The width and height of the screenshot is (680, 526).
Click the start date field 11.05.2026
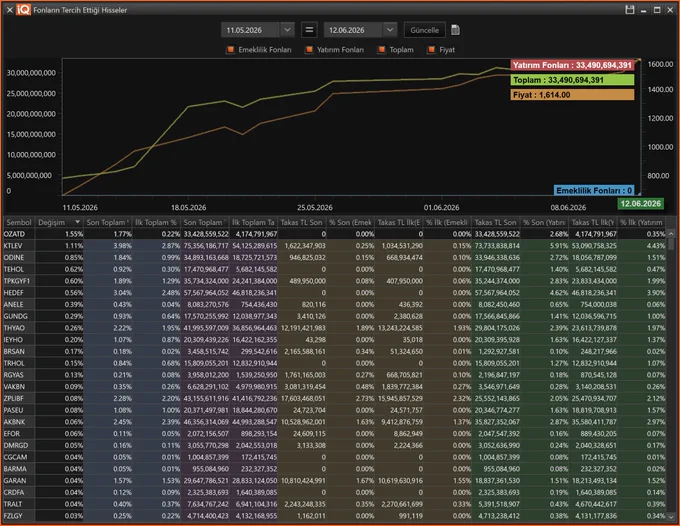coord(251,30)
